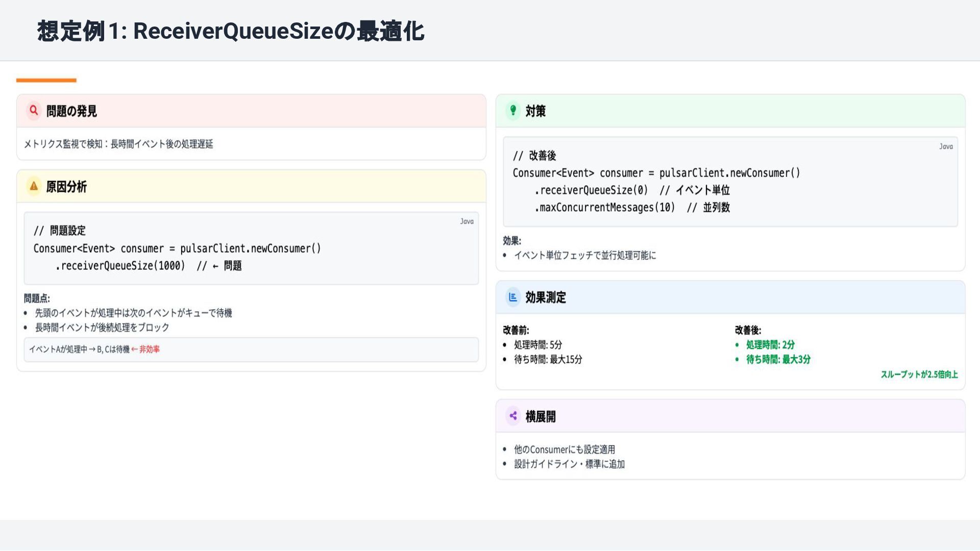Click the green 処理時間: 2分 bullet
The width and height of the screenshot is (980, 551).
click(770, 345)
